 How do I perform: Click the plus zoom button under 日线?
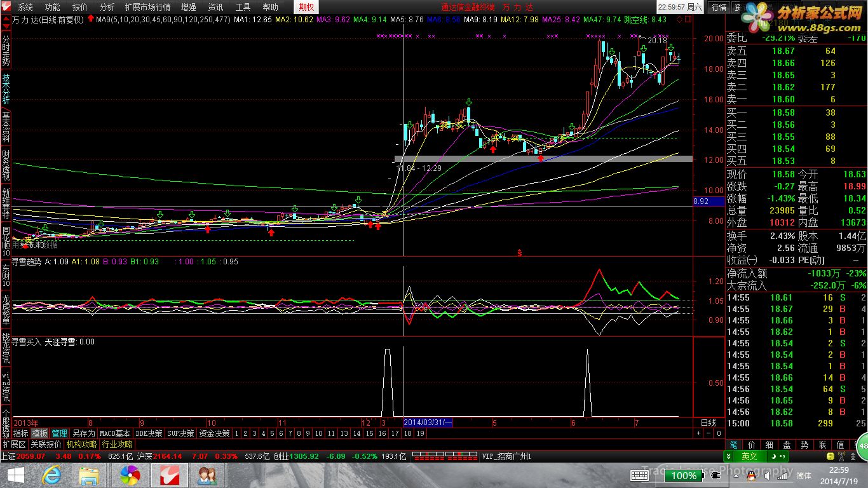point(698,433)
